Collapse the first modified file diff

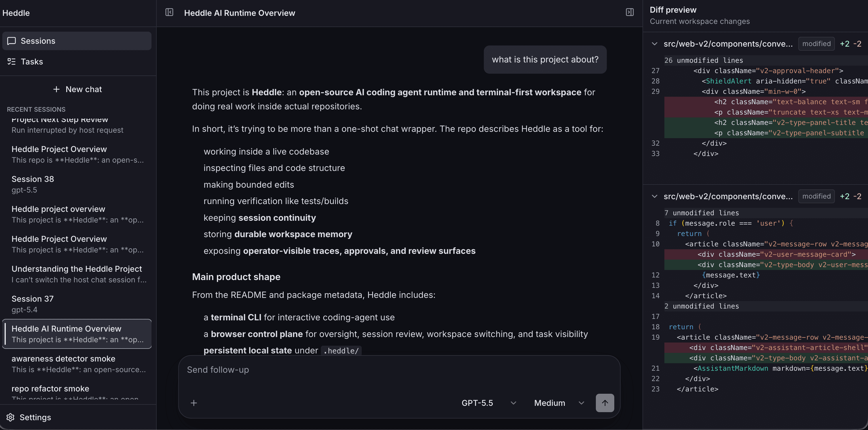(x=654, y=44)
